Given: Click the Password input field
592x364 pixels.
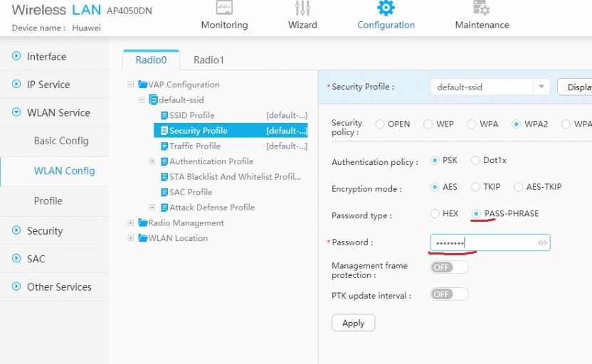Looking at the screenshot, I should coord(484,243).
